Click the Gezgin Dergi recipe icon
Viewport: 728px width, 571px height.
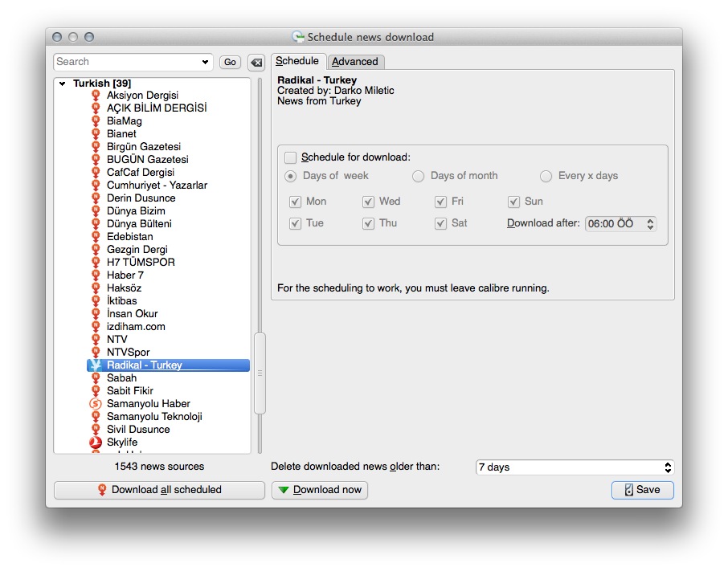pyautogui.click(x=96, y=250)
